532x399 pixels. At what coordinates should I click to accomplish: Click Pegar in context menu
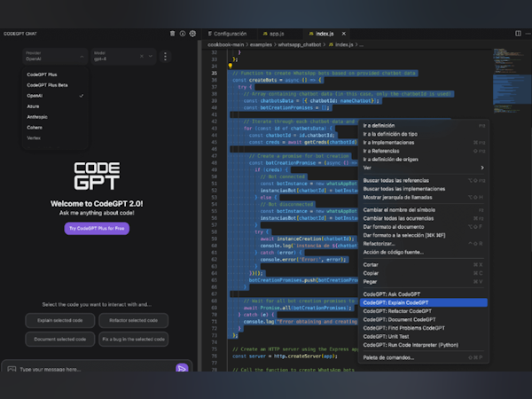[424, 282]
